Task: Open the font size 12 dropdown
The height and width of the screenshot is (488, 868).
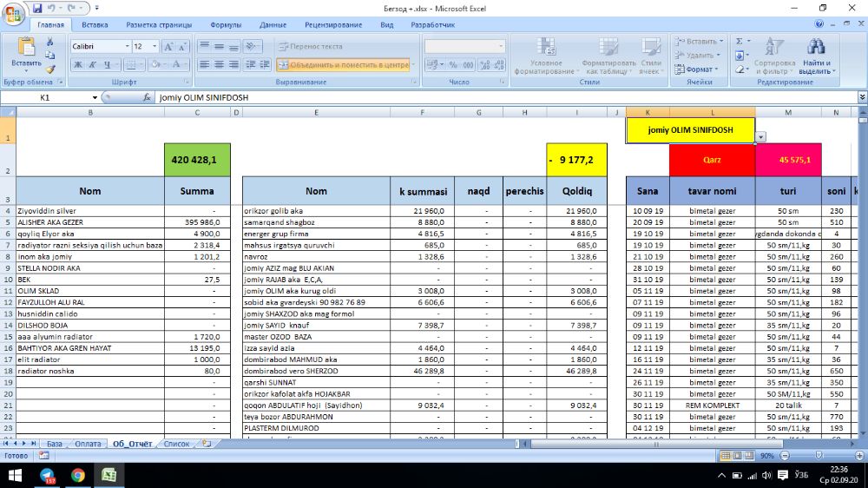Action: tap(155, 47)
